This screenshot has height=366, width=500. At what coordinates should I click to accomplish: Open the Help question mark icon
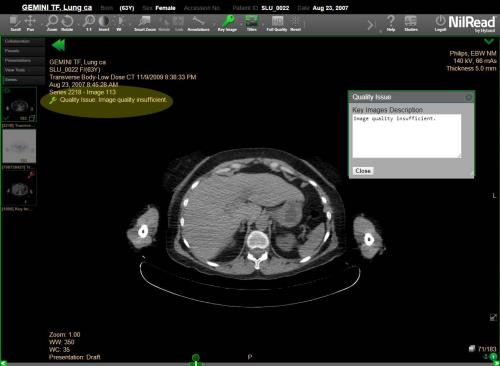391,23
